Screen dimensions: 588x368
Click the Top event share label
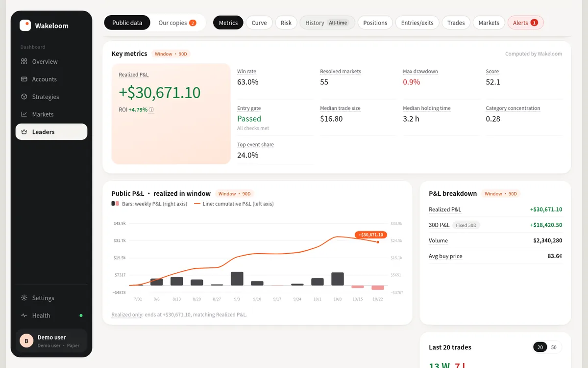click(x=255, y=145)
